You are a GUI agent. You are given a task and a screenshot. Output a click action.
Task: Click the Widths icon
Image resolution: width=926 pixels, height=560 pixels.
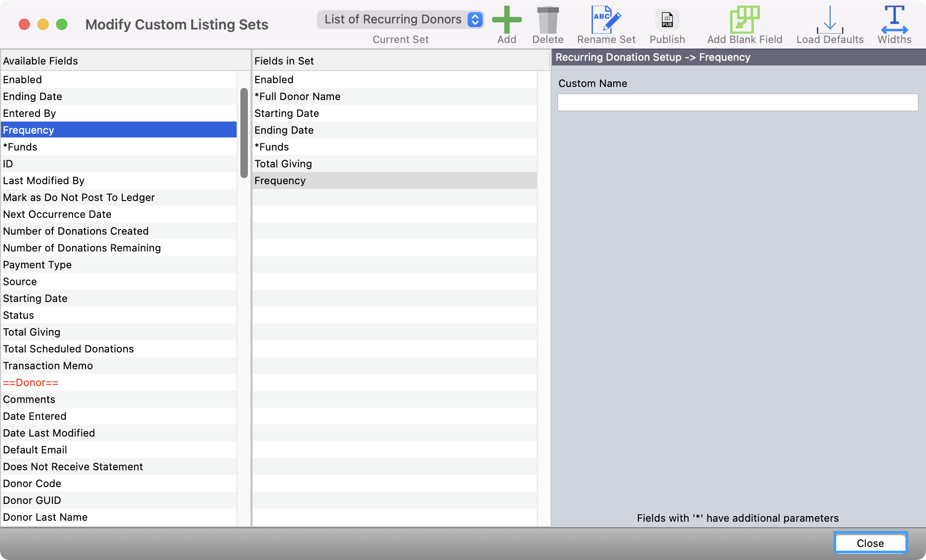point(894,20)
